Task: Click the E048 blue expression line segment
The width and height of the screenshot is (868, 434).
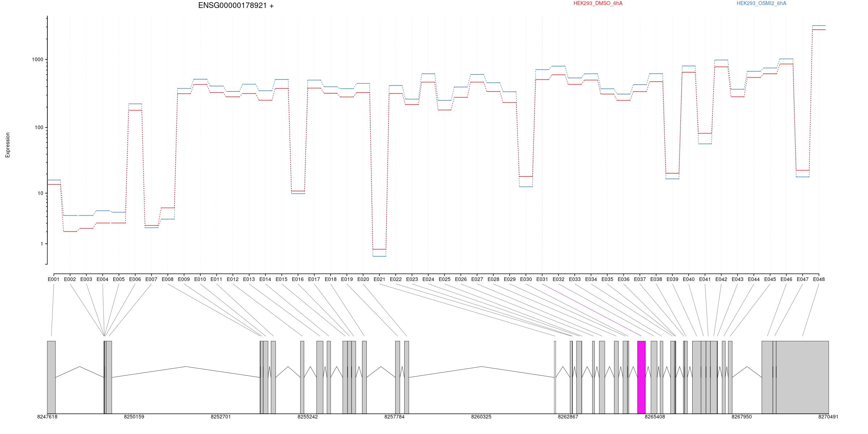Action: (x=819, y=26)
